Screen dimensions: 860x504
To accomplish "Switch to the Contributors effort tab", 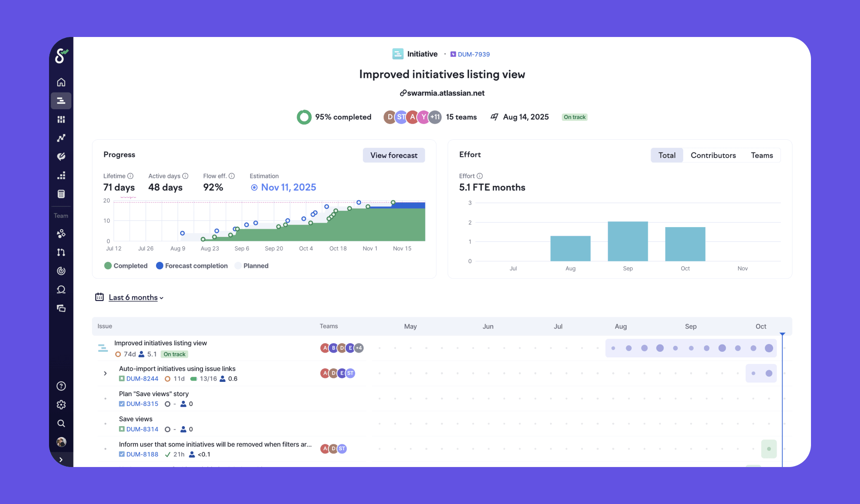I will (x=713, y=155).
